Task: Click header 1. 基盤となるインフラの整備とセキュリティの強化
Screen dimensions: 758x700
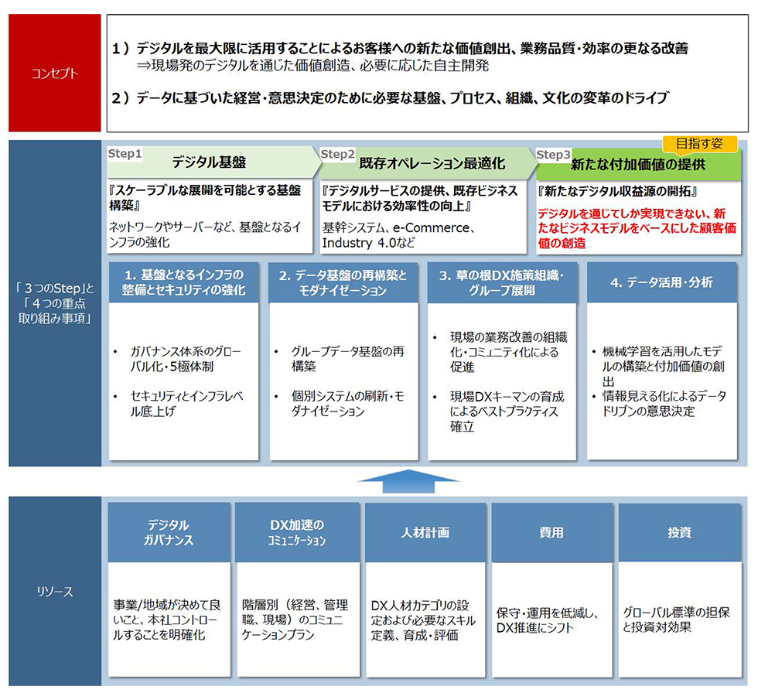Action: (184, 282)
